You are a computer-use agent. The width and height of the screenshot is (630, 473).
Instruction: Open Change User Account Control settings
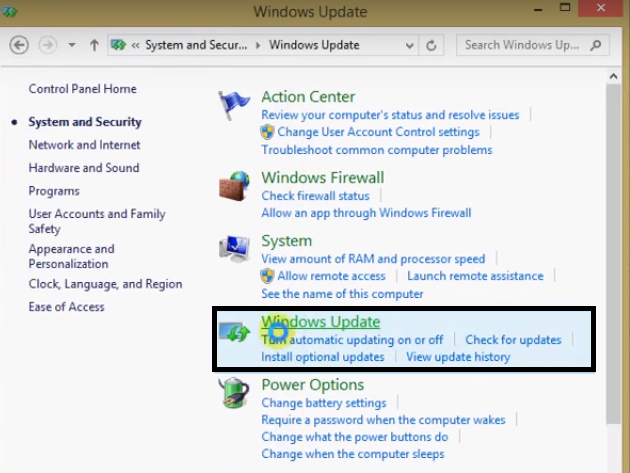coord(378,132)
